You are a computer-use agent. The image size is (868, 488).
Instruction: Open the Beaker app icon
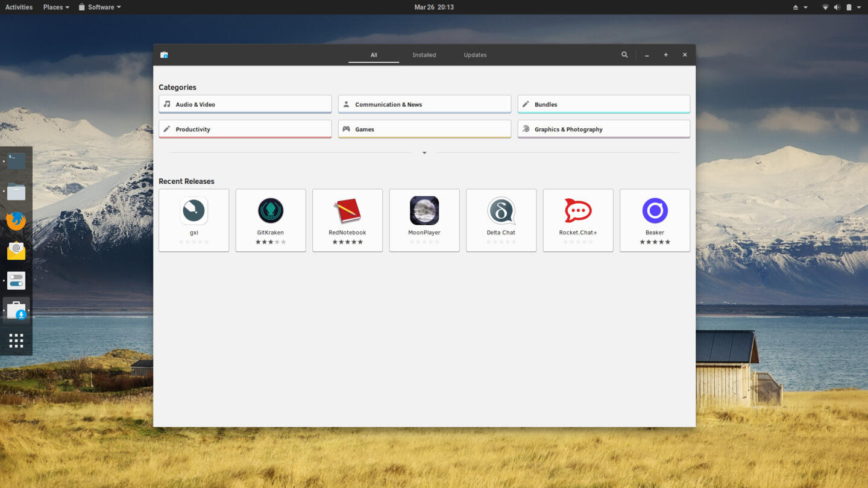(x=655, y=210)
